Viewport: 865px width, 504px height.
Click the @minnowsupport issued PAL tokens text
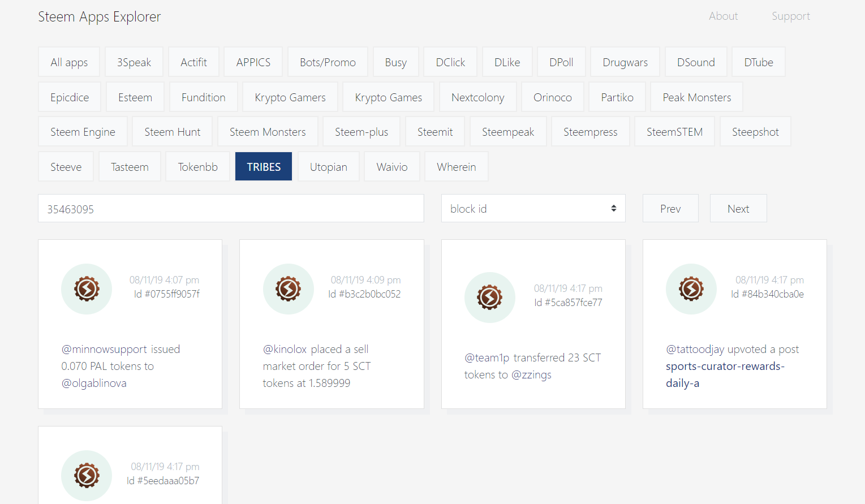pyautogui.click(x=121, y=366)
